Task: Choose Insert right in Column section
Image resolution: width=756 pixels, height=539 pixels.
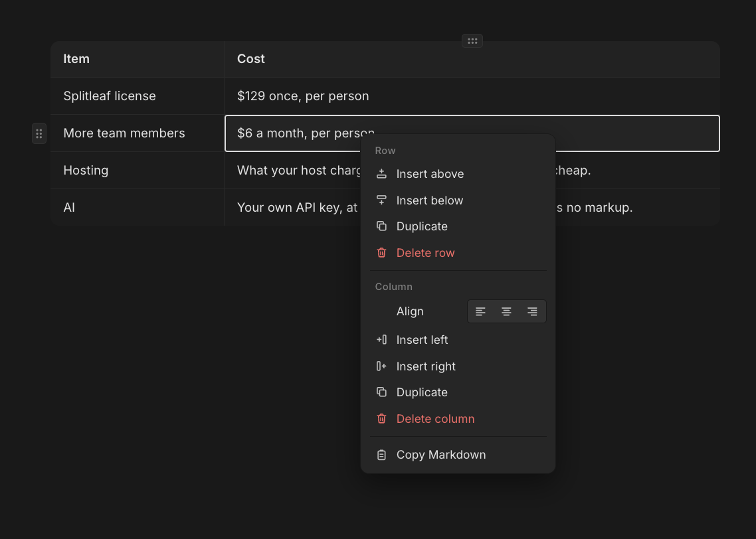Action: point(458,366)
